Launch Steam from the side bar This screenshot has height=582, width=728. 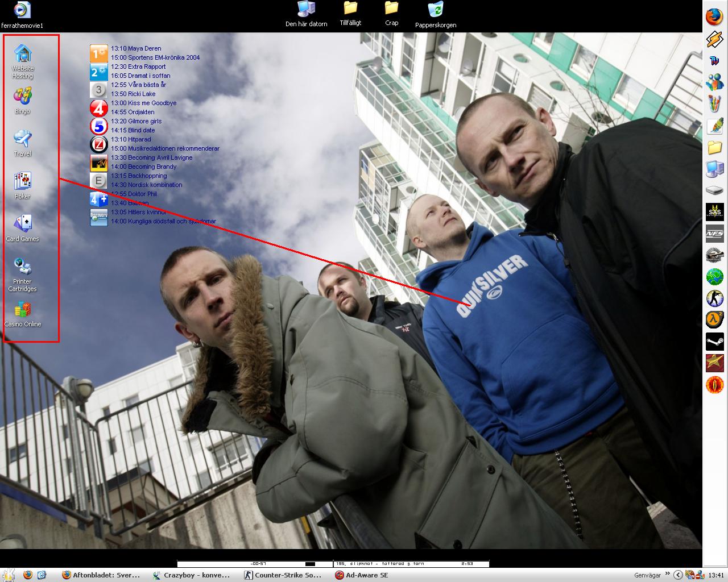pos(714,342)
